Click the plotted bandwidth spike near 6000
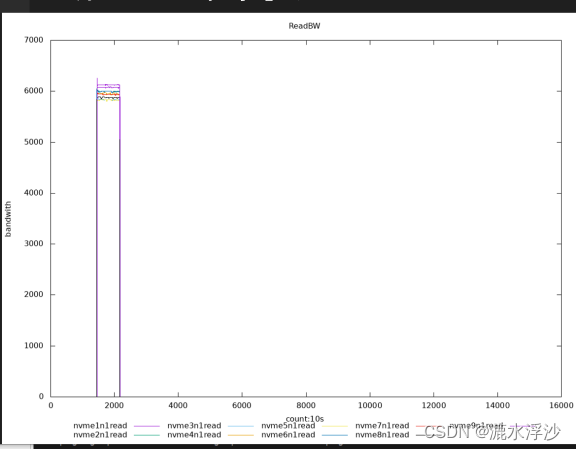Image resolution: width=576 pixels, height=450 pixels. tap(108, 92)
